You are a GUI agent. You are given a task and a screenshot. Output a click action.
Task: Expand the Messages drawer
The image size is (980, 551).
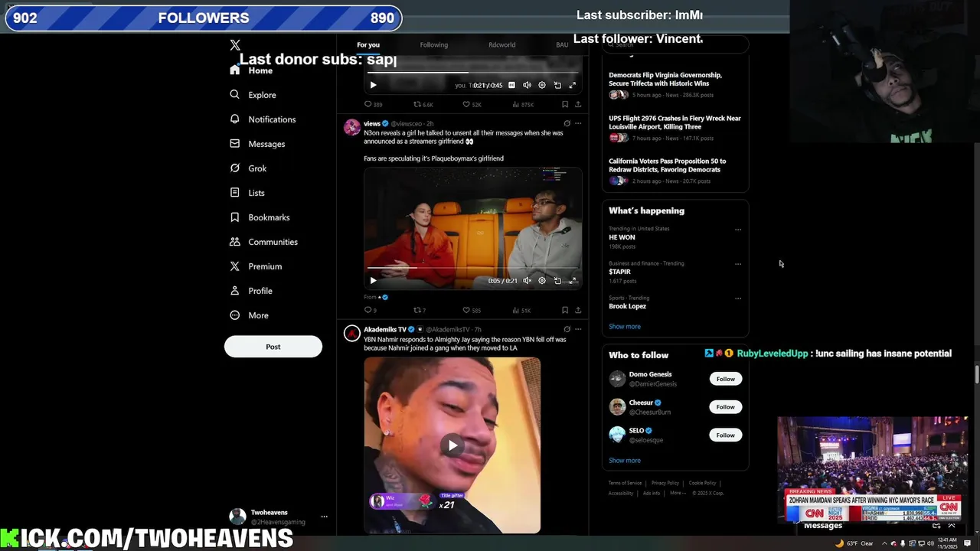(x=952, y=526)
